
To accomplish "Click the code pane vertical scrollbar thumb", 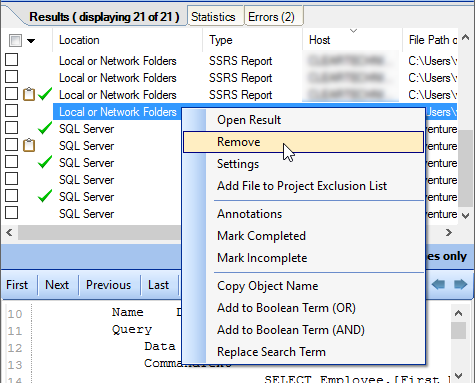I will point(459,330).
